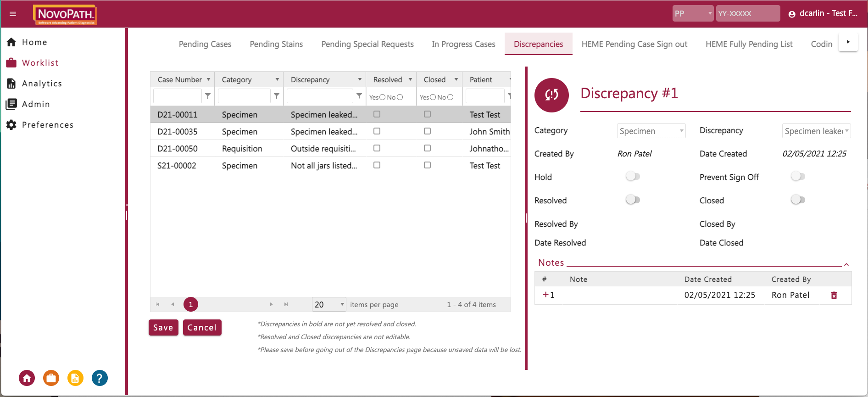Click the Preferences gear icon

[11, 125]
